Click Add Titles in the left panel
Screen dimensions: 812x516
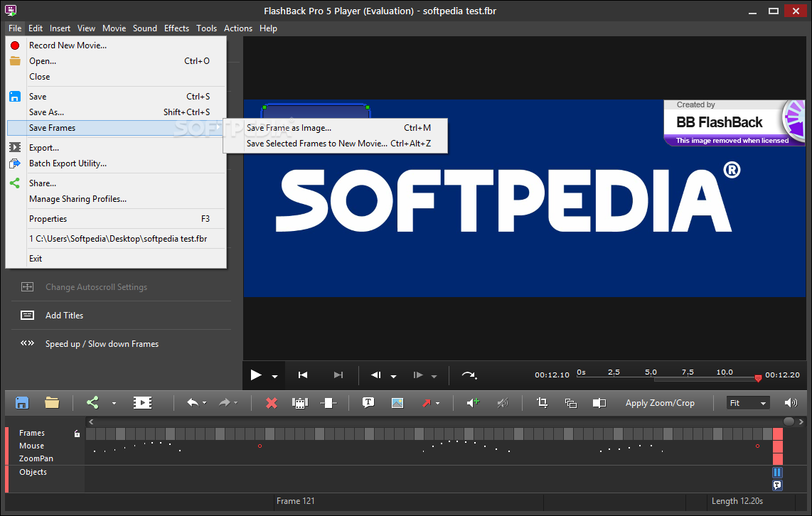tap(64, 316)
